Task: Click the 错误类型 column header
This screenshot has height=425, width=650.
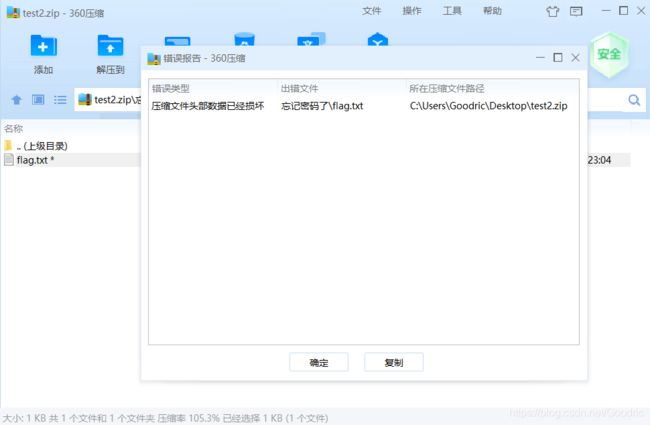Action: click(171, 88)
